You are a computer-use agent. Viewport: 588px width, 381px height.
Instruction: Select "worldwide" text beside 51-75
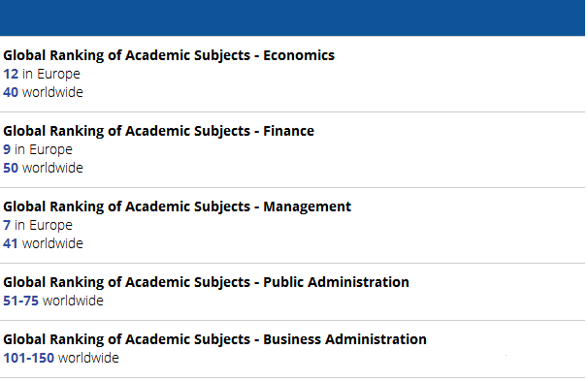pos(73,301)
